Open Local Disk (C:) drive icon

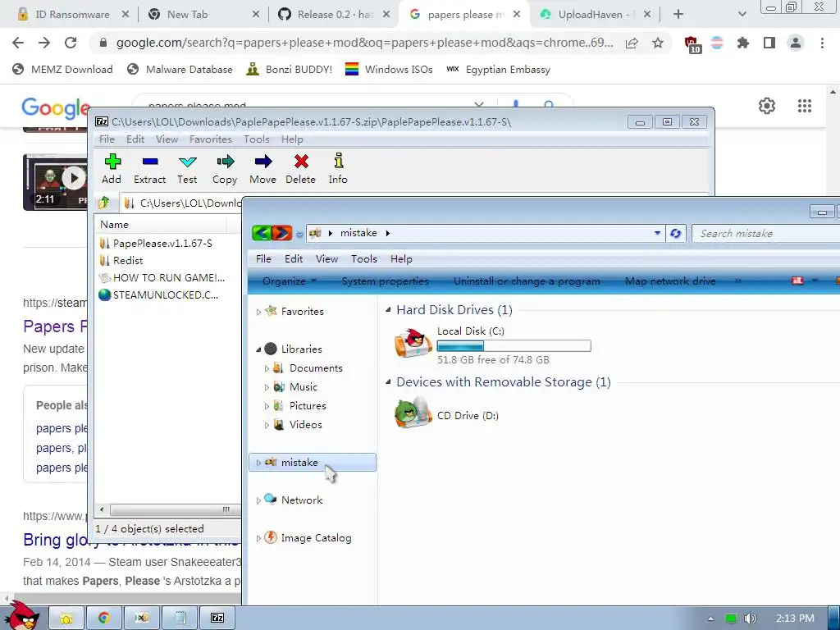(x=412, y=344)
